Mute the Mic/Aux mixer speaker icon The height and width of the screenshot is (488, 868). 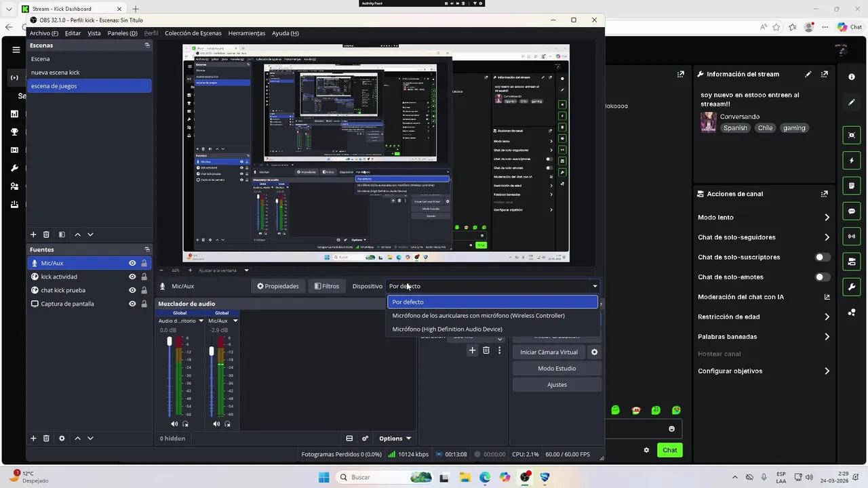tap(216, 424)
